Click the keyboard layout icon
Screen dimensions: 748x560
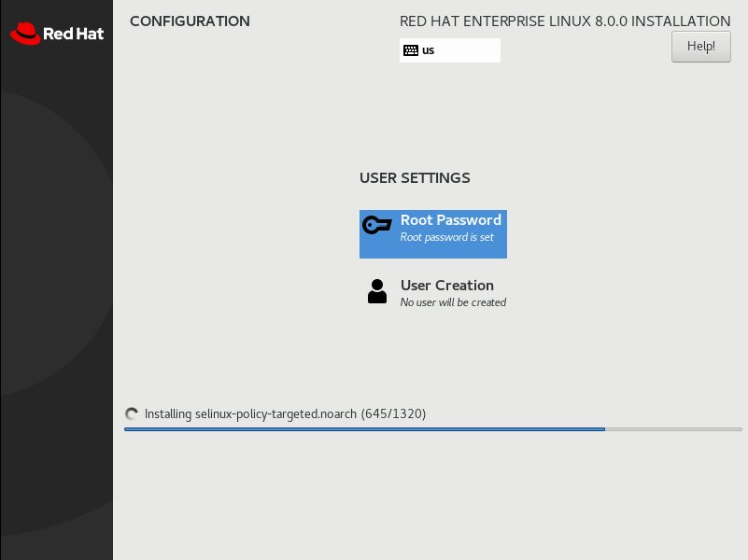[411, 50]
